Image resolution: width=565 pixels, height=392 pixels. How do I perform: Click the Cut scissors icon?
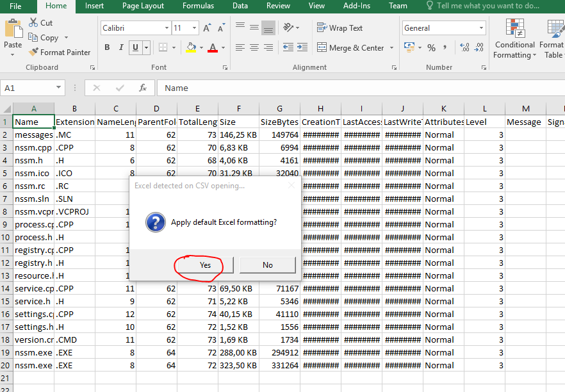coord(33,22)
